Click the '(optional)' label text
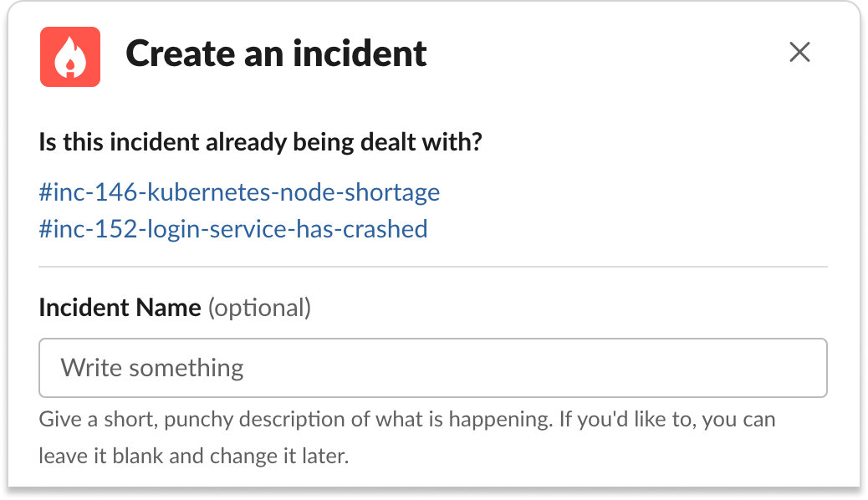Image resolution: width=868 pixels, height=500 pixels. click(259, 309)
